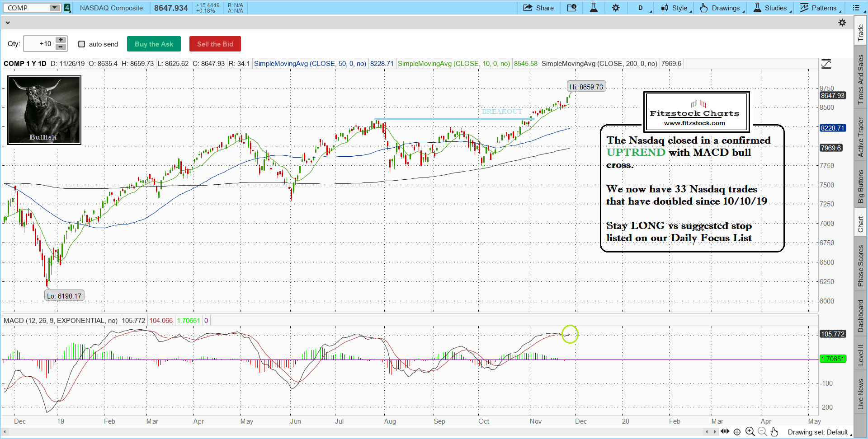Screen dimensions: 868x439
Task: Click the zoom in magnifier icon
Action: point(750,432)
